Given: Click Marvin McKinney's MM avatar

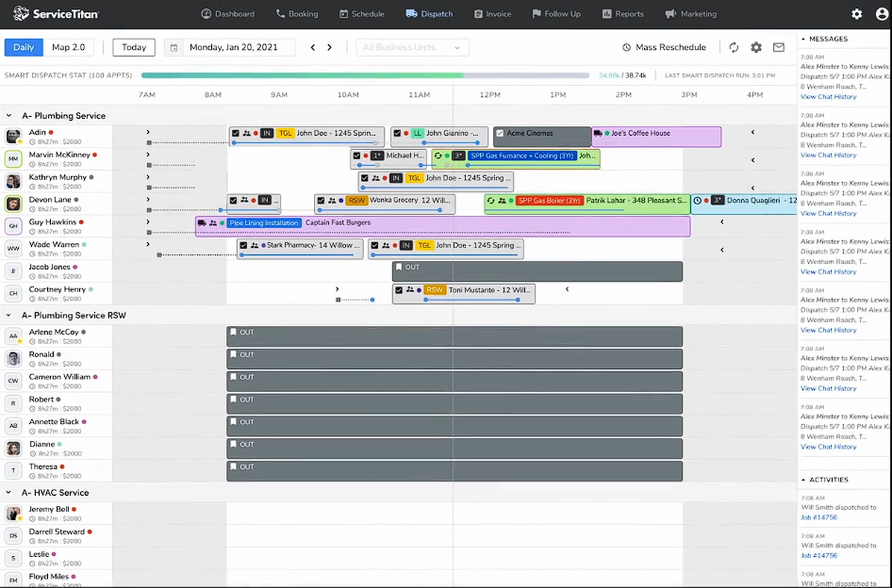Looking at the screenshot, I should [13, 158].
